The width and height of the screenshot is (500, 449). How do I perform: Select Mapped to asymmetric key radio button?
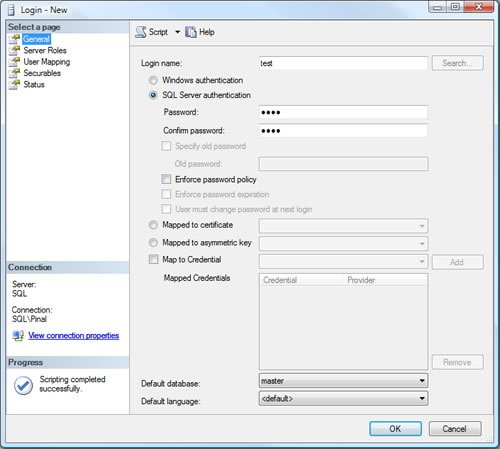click(x=153, y=243)
